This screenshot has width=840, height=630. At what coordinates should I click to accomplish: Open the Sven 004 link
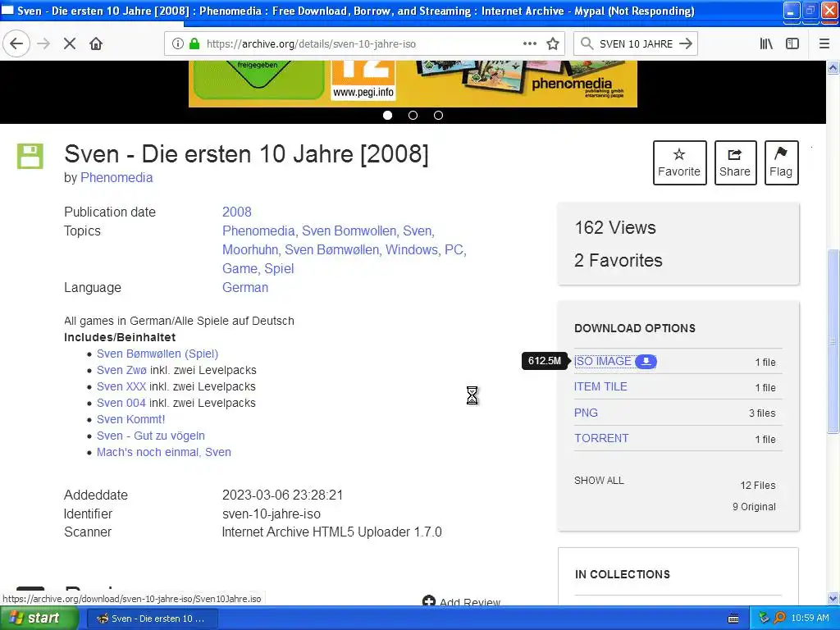click(121, 403)
